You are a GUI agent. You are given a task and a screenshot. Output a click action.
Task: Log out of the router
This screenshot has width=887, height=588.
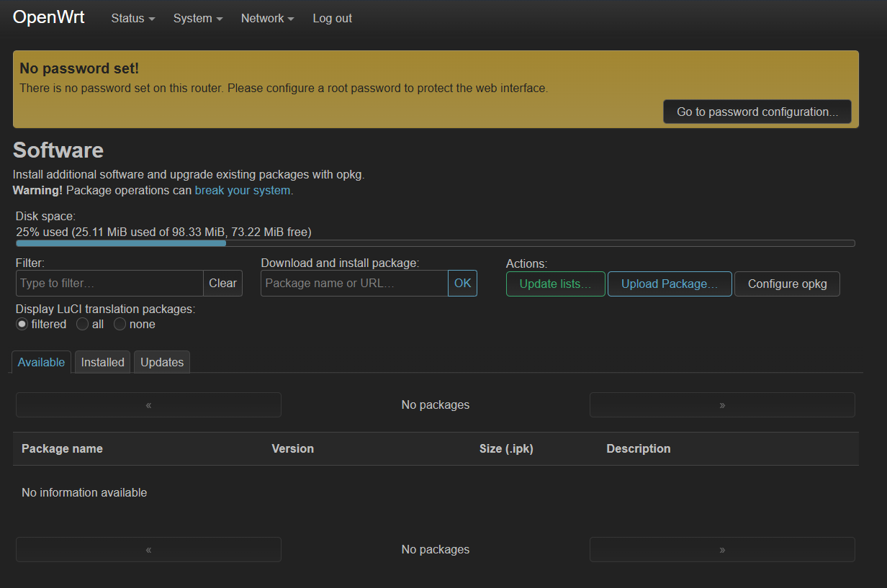coord(332,19)
